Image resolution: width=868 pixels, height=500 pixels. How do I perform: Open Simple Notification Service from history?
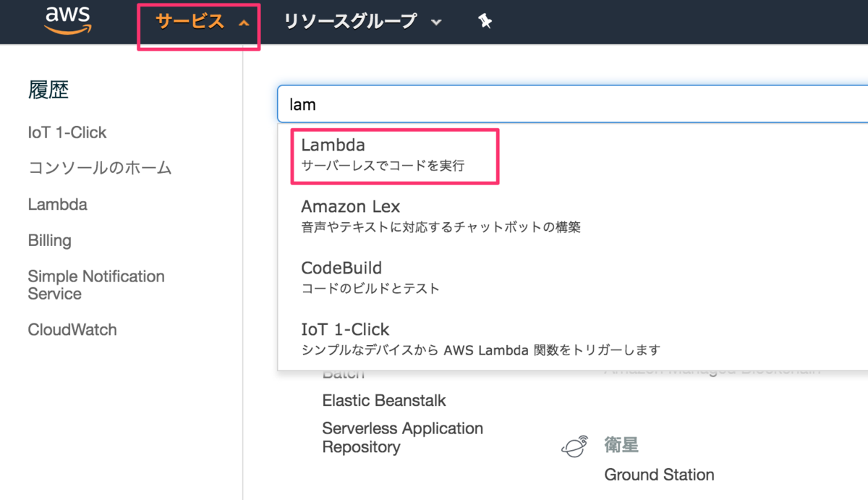tap(95, 284)
